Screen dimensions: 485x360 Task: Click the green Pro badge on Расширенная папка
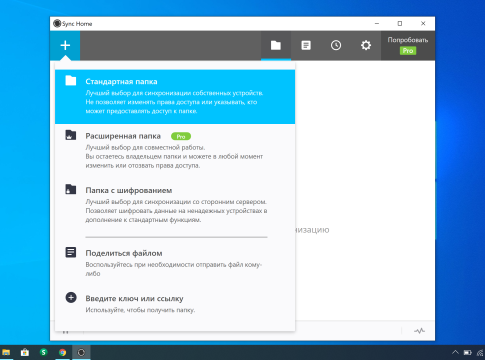[x=181, y=136]
